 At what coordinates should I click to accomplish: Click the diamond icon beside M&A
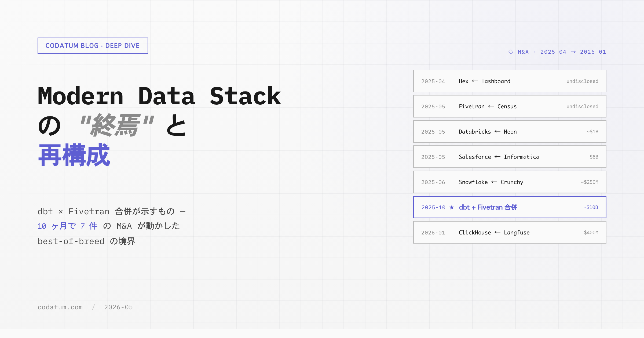tap(511, 52)
